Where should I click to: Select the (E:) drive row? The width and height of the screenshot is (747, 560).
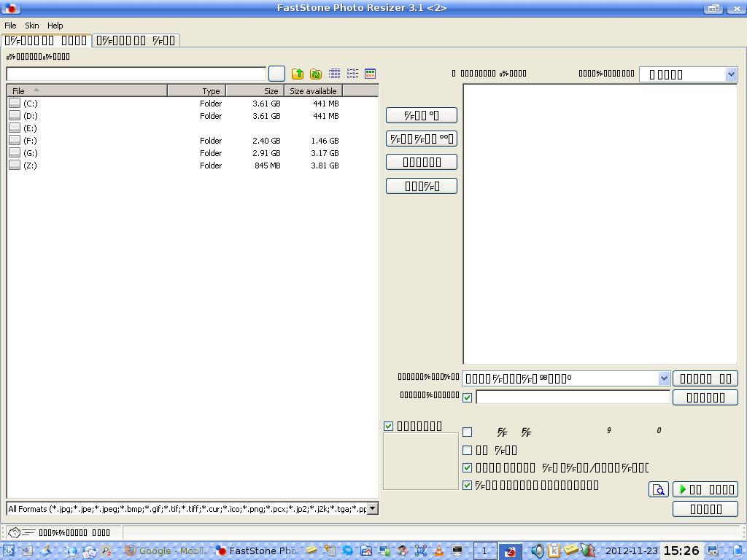[x=193, y=128]
